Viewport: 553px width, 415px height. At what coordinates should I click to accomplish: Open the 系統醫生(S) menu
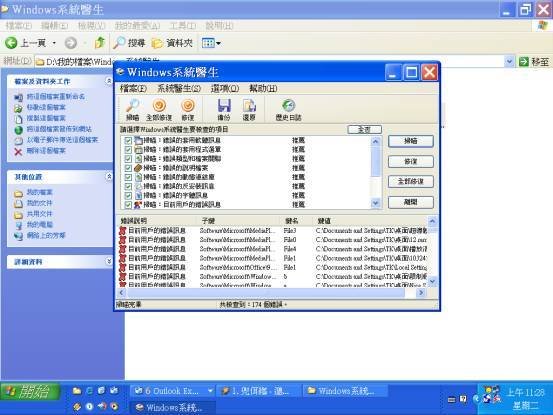pyautogui.click(x=179, y=89)
